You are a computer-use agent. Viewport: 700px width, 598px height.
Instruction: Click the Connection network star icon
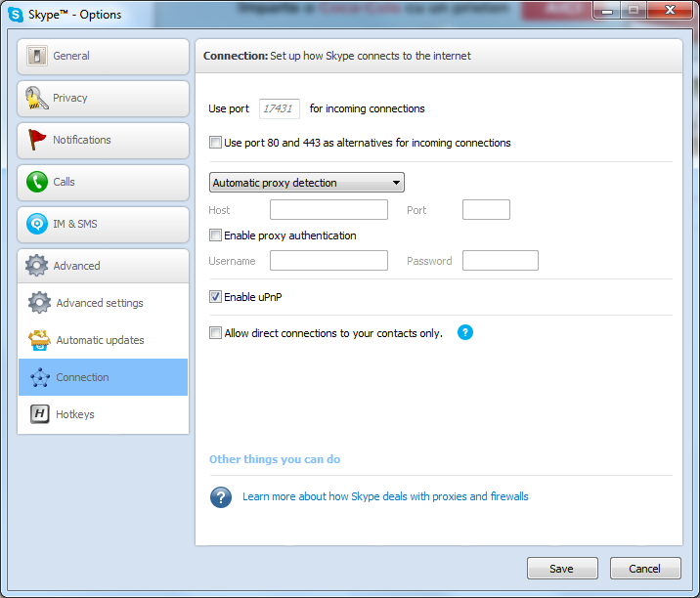(x=40, y=377)
